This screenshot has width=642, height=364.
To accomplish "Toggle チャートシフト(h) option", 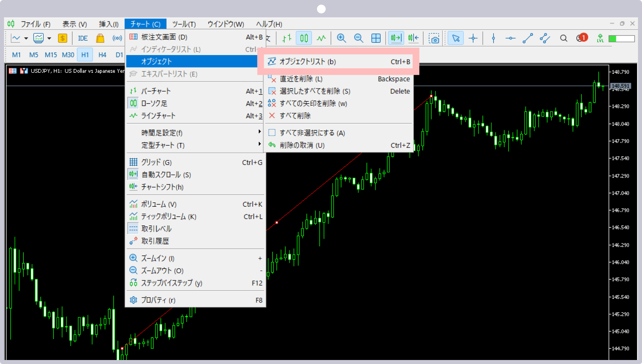I will click(x=196, y=187).
